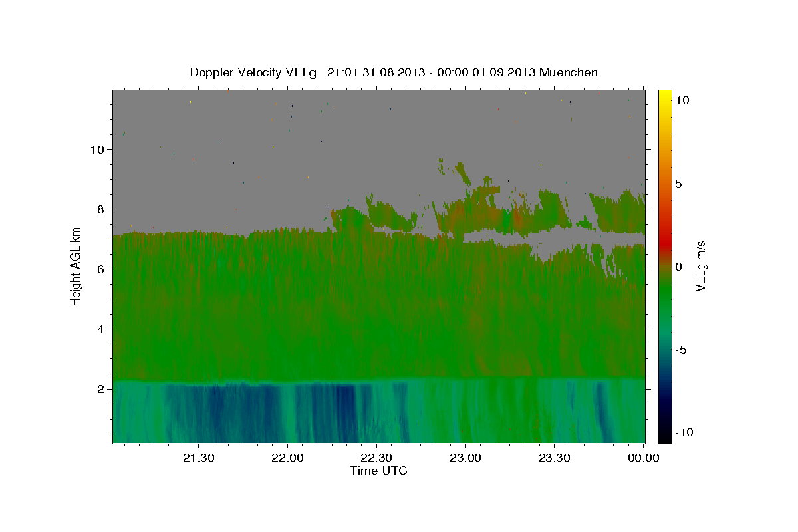Click the plot title 'Doppler Velocity VELg'
The height and width of the screenshot is (532, 798).
(255, 72)
